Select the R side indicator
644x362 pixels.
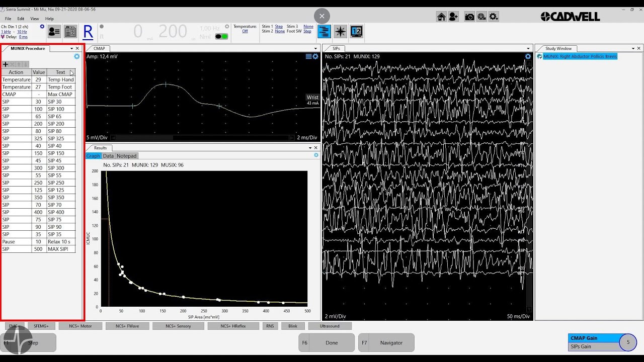click(x=88, y=32)
